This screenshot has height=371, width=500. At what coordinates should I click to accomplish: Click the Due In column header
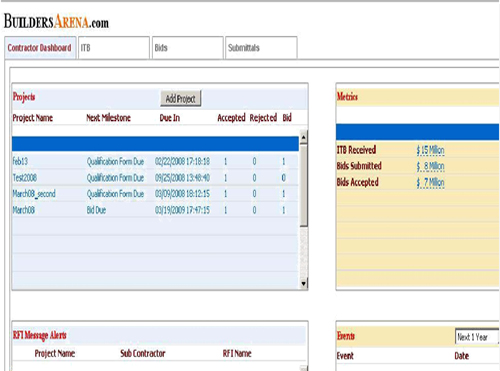point(170,118)
